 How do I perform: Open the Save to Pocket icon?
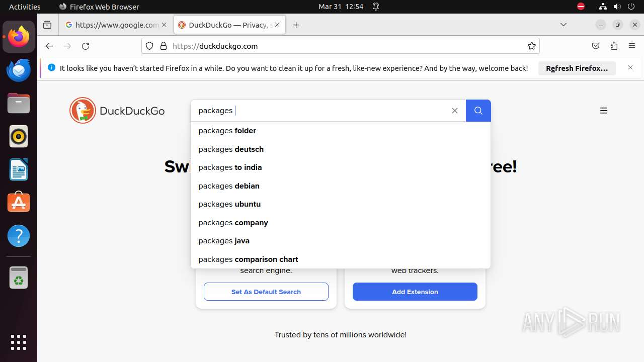[596, 46]
